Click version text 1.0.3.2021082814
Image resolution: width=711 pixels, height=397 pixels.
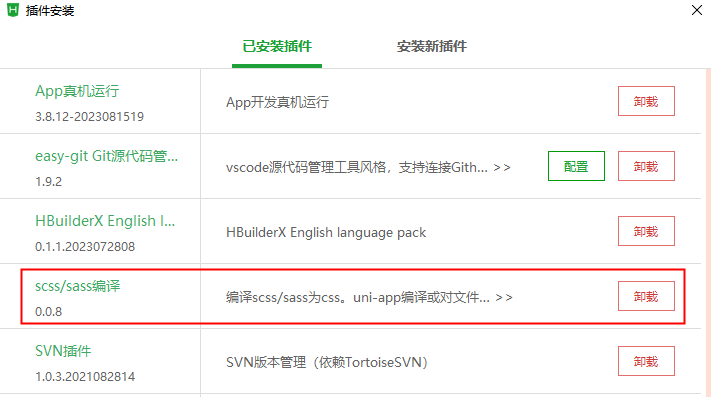pos(85,377)
